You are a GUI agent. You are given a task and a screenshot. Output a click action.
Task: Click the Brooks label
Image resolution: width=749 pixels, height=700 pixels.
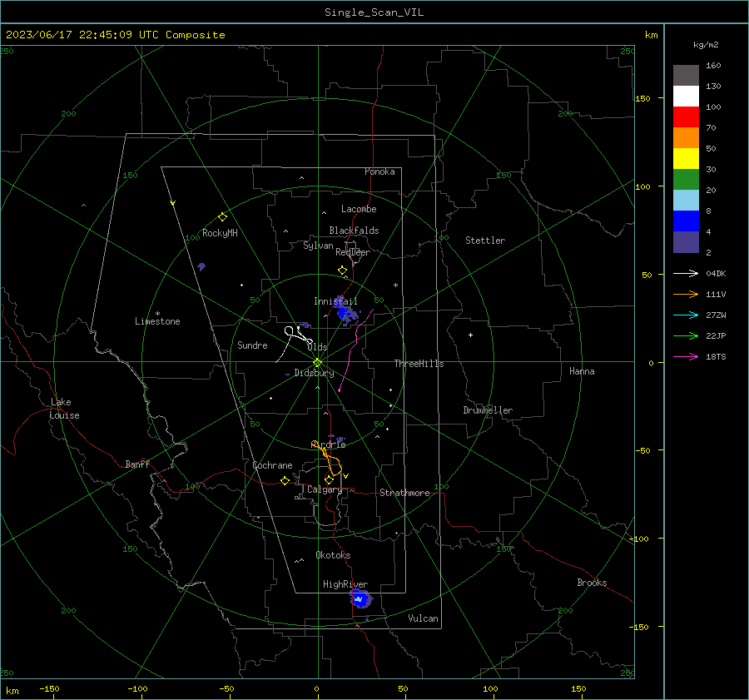point(592,583)
